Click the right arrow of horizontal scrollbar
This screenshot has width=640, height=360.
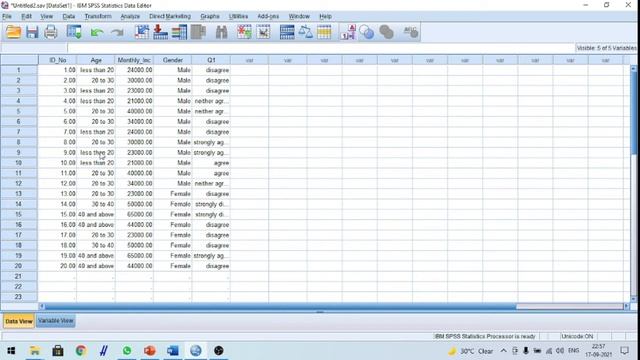coord(627,306)
